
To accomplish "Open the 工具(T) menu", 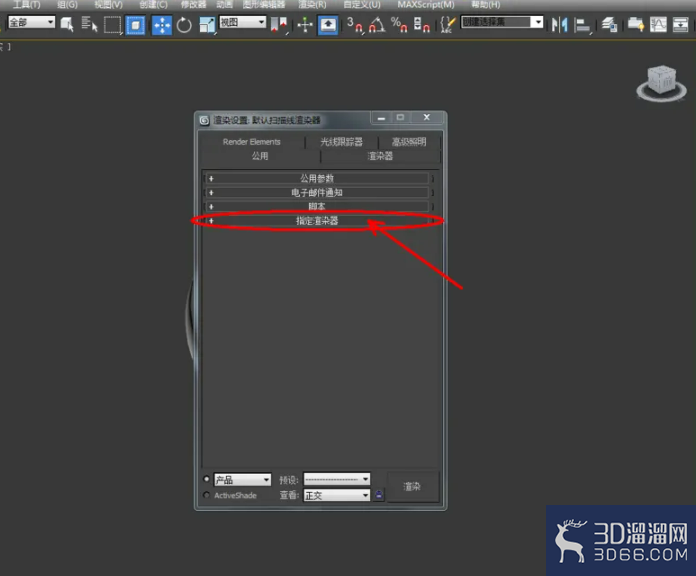I will [x=27, y=4].
